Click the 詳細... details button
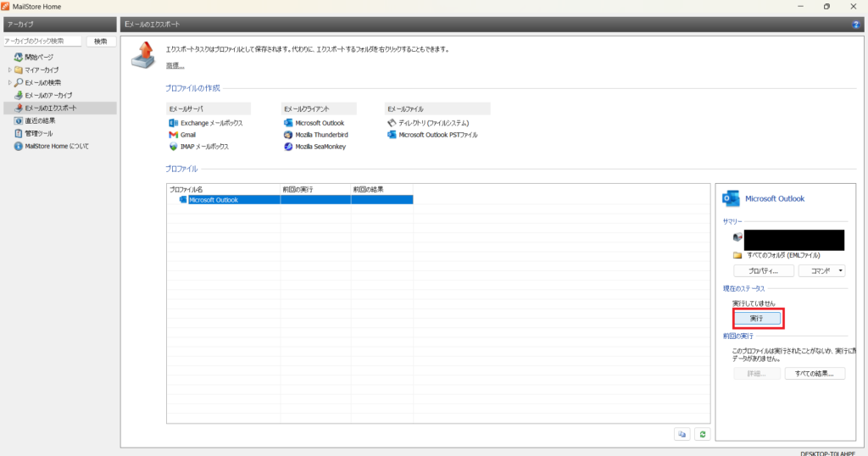 click(x=757, y=374)
